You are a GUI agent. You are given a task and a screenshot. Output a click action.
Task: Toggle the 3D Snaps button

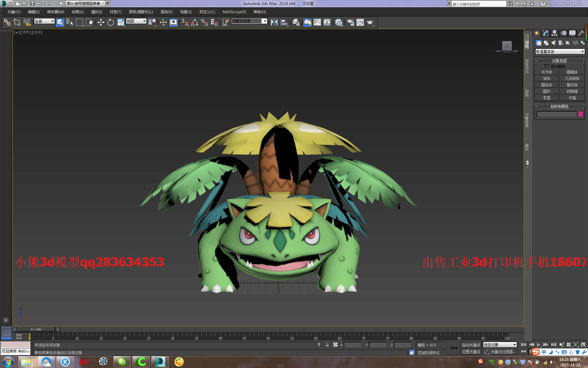click(x=185, y=22)
